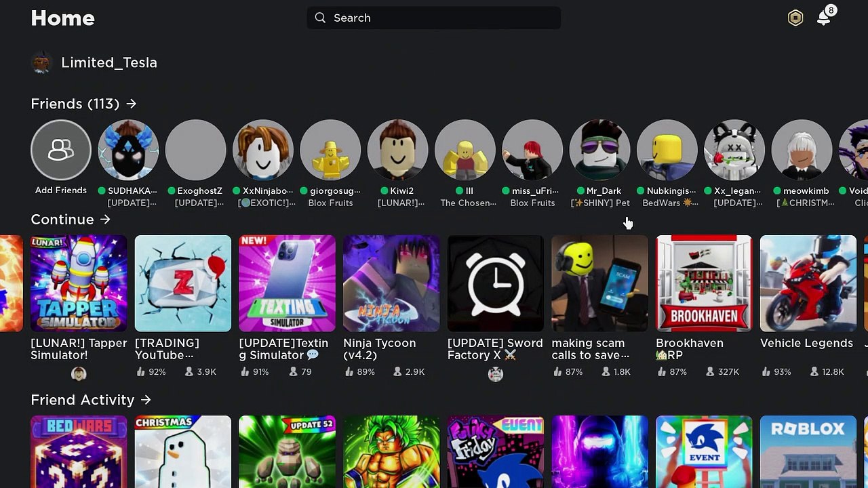This screenshot has width=868, height=488.
Task: Open Friends (113) list arrow
Action: click(x=132, y=104)
